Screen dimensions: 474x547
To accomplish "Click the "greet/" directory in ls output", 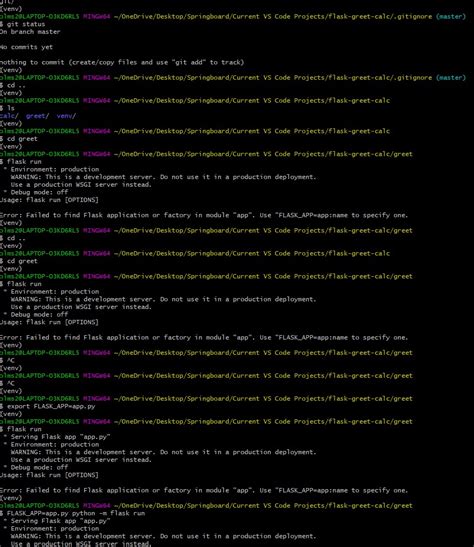I will (x=37, y=116).
